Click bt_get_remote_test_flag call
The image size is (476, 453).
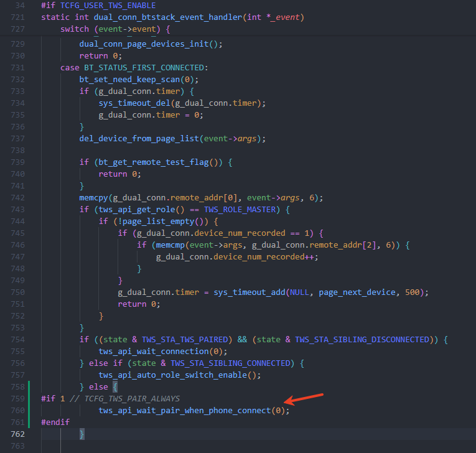coord(154,162)
